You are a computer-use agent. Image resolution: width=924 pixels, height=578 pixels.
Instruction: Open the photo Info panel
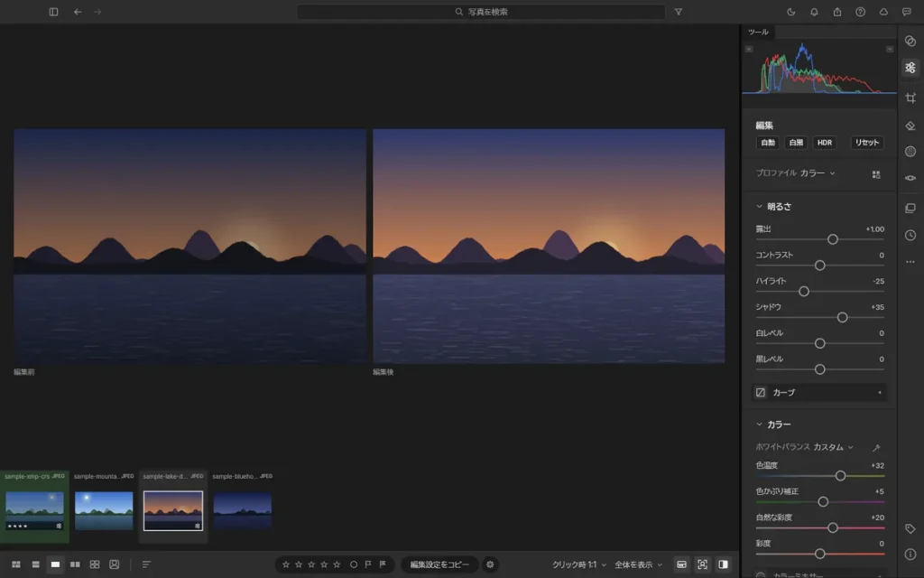[x=910, y=555]
